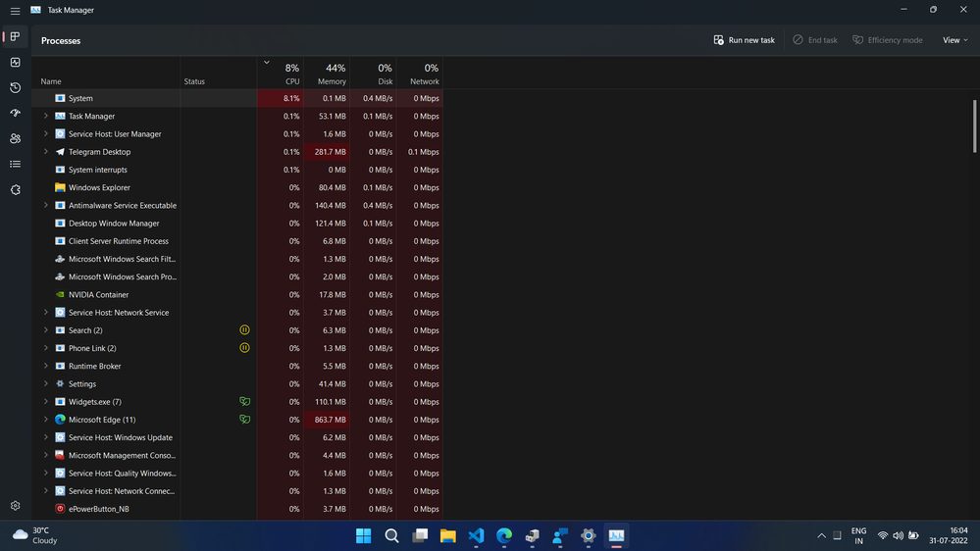The height and width of the screenshot is (551, 980).
Task: Click suspended status icon for Search
Action: click(x=244, y=329)
